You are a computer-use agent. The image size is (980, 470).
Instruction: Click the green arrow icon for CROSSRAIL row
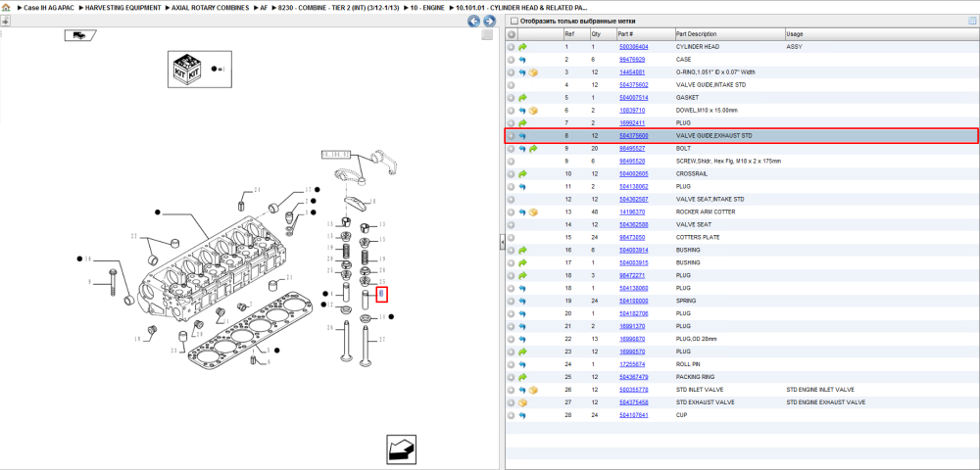[x=523, y=174]
